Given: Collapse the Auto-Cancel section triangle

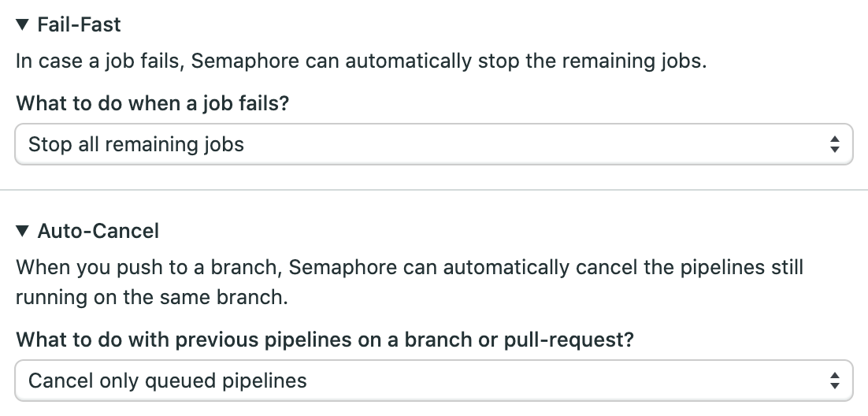Looking at the screenshot, I should (x=23, y=231).
